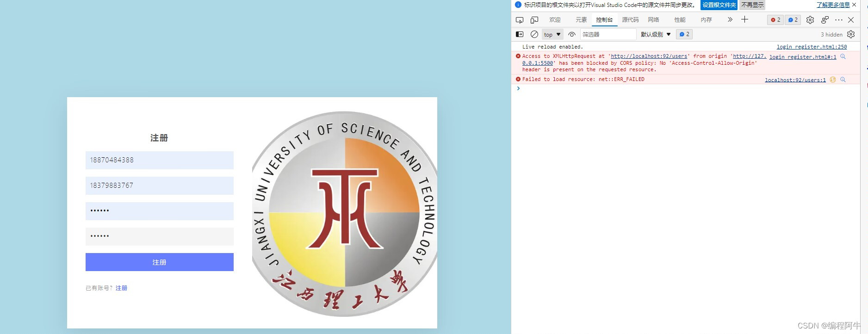Open the login_register.html#:1 source link
This screenshot has width=868, height=334.
point(803,57)
